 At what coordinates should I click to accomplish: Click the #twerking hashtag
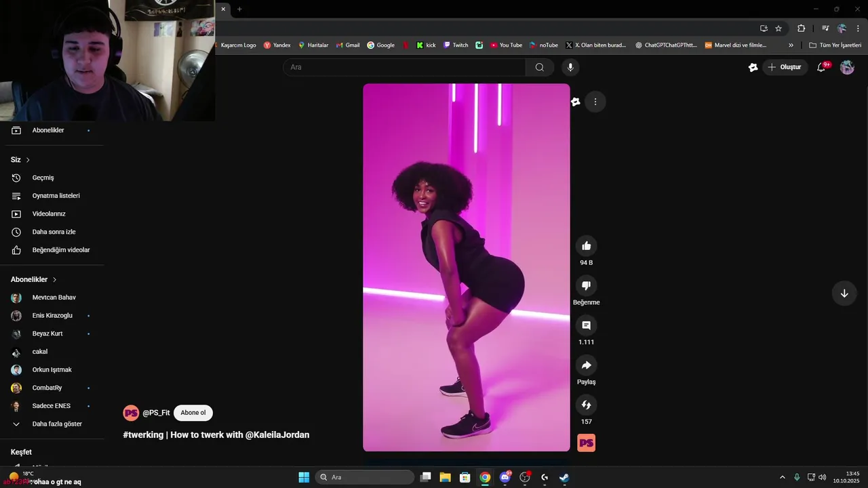pyautogui.click(x=143, y=435)
